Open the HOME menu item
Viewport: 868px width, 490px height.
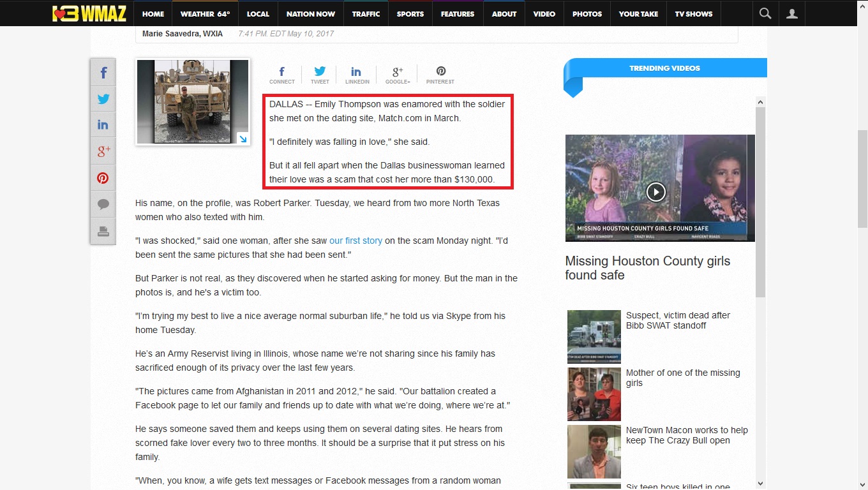(x=153, y=13)
